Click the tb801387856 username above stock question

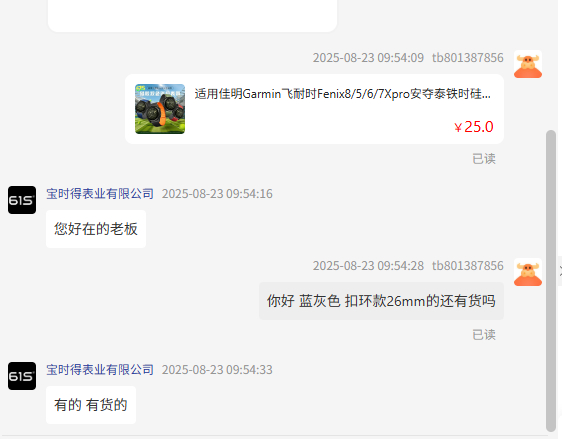[468, 266]
